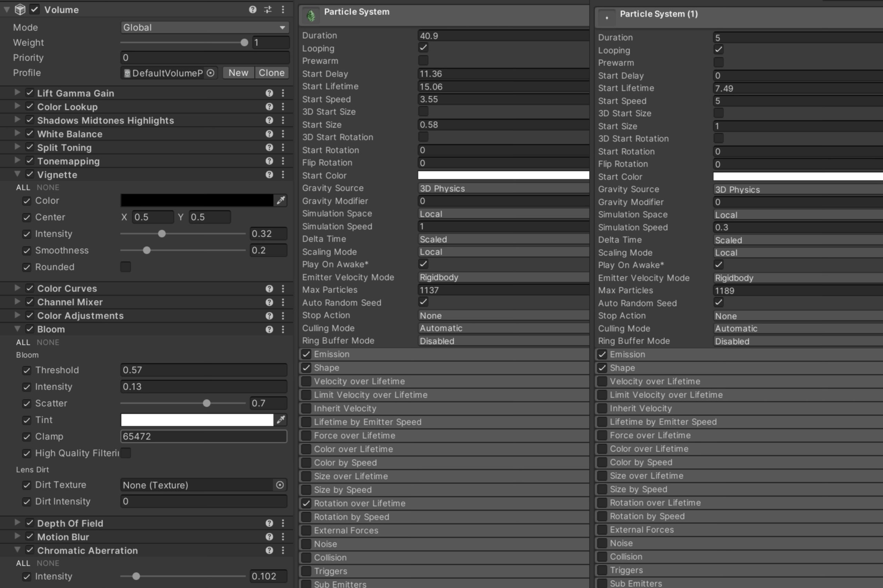This screenshot has height=588, width=883.
Task: Open the Volume component three-dot menu
Action: tap(282, 10)
